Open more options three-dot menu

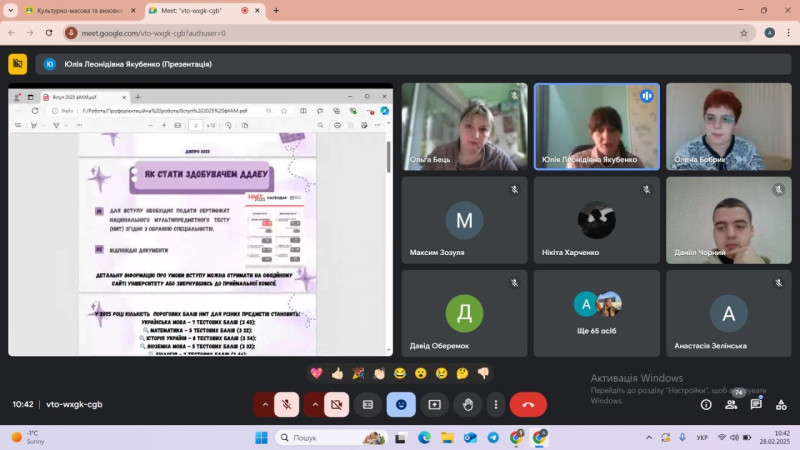(496, 404)
